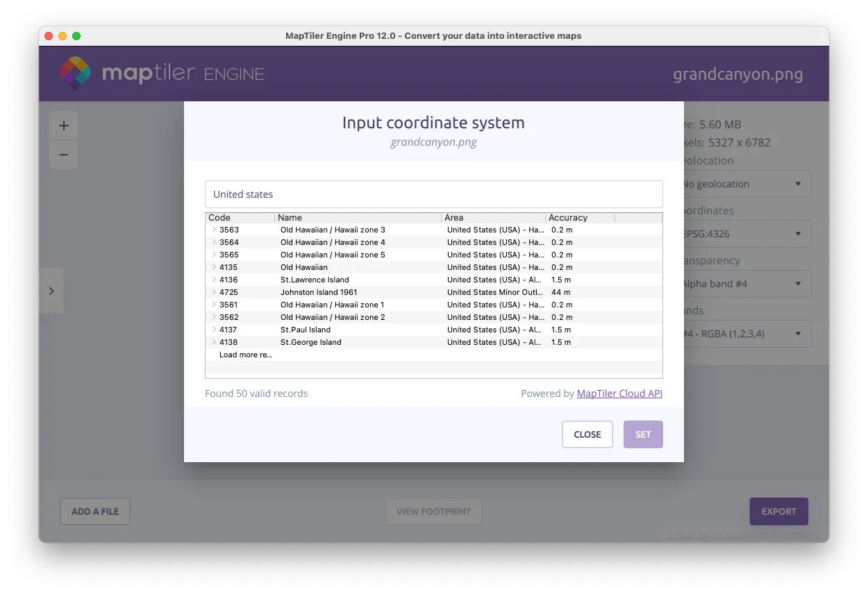Viewport: 868px width, 594px height.
Task: Click the green macOS zoom button
Action: coord(76,36)
